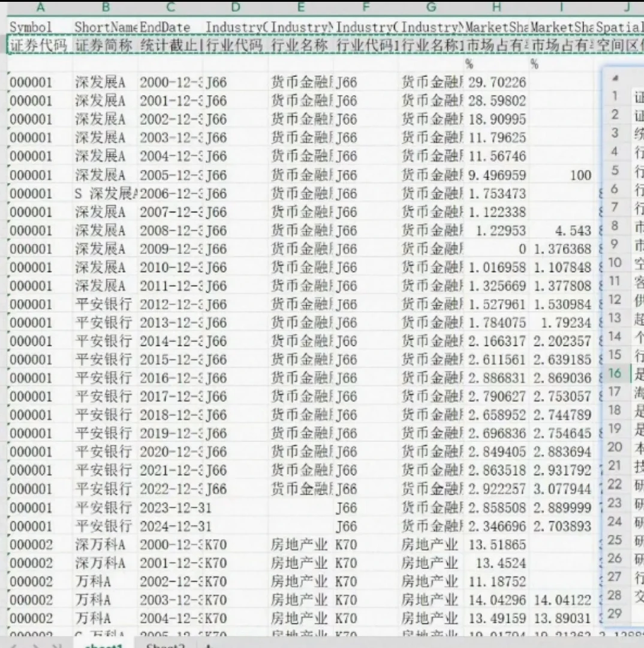The image size is (644, 648).
Task: Click the cell containing 2.790627
Action: click(x=497, y=397)
